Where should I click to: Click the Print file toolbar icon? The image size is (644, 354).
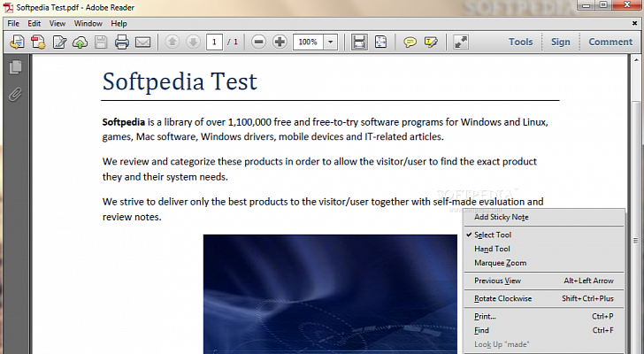click(x=122, y=42)
